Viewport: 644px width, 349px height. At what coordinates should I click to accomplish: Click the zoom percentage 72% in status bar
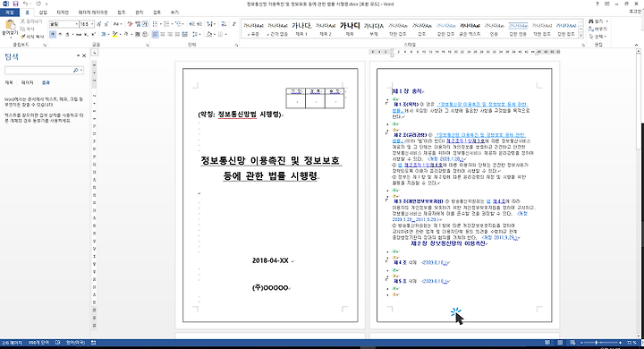pyautogui.click(x=631, y=343)
